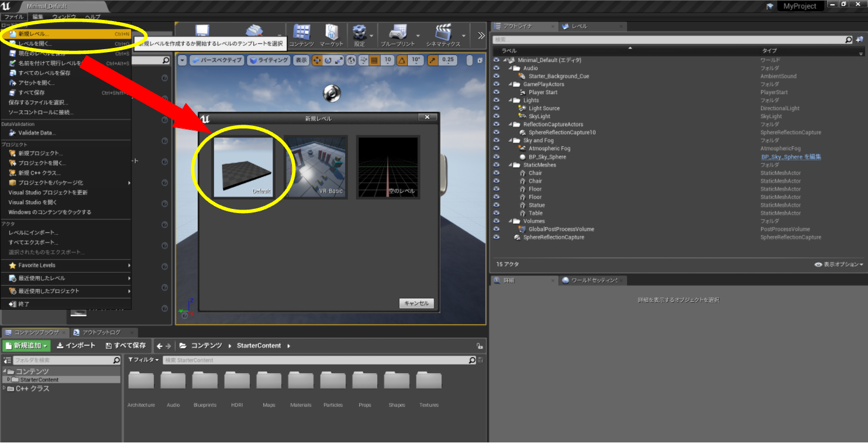Choose the 空のレベル template thumbnail
The image size is (868, 443).
(388, 167)
